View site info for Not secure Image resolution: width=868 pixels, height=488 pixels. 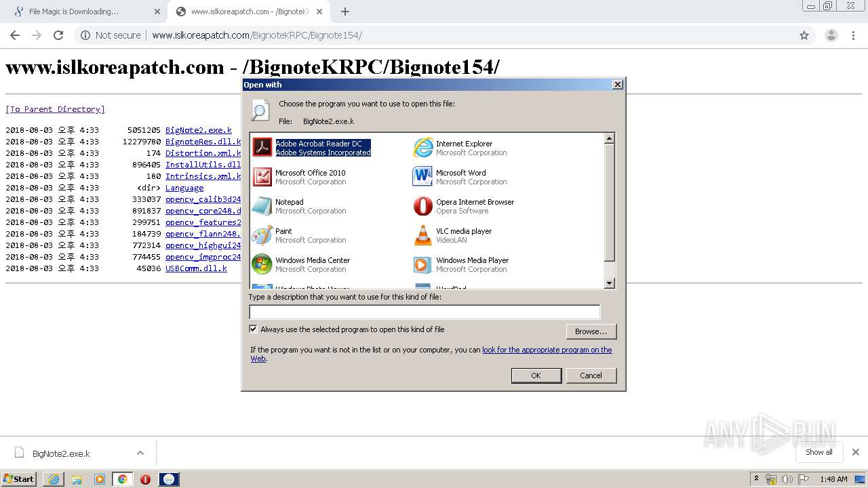click(x=111, y=35)
